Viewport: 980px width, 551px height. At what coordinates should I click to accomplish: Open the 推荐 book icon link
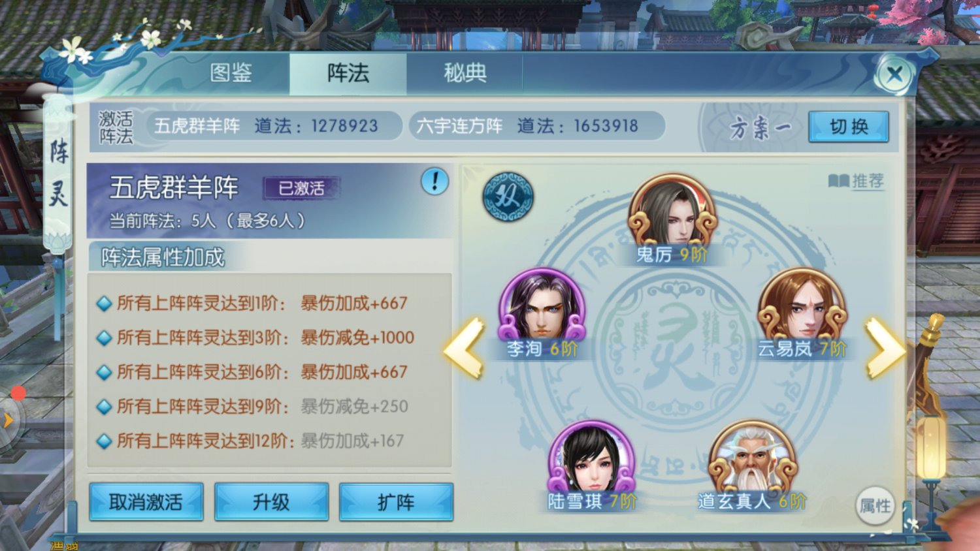click(856, 181)
